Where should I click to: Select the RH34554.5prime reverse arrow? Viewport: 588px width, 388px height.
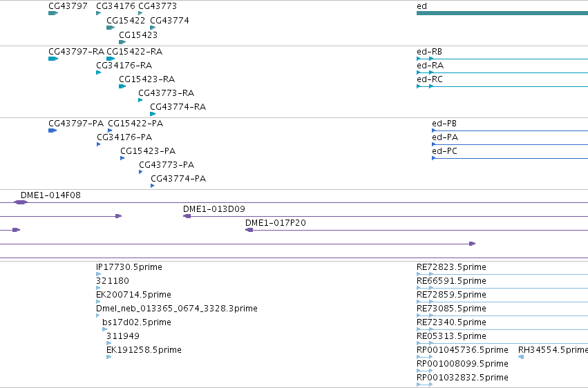521,357
